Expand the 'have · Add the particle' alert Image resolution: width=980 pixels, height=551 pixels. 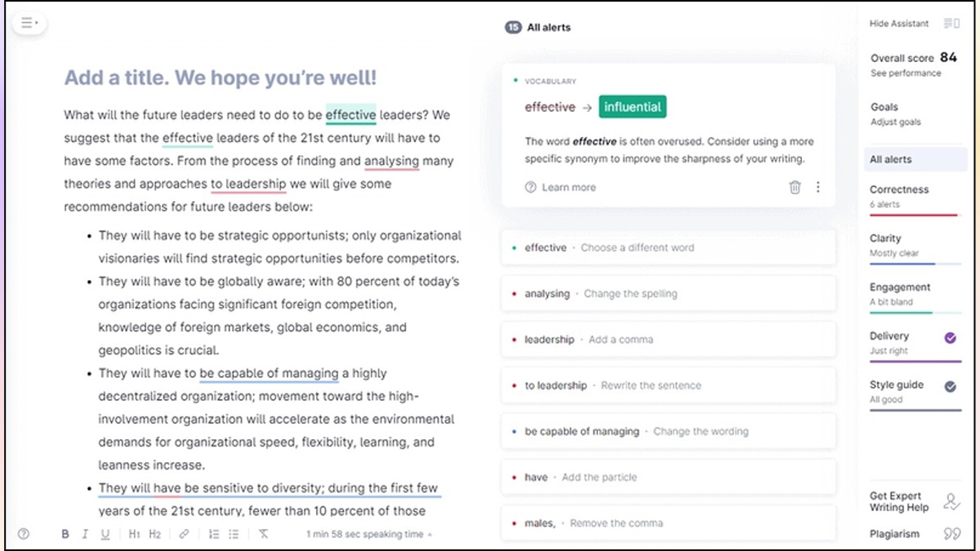click(668, 477)
